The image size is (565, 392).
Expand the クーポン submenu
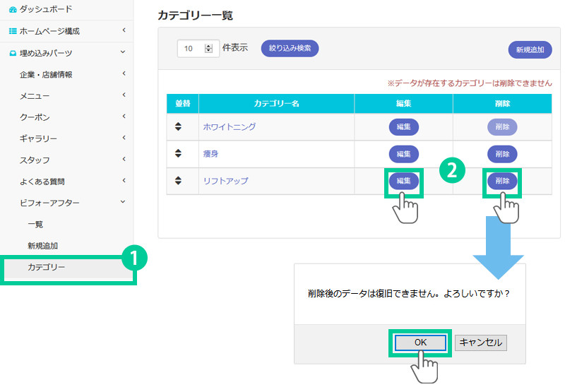124,117
